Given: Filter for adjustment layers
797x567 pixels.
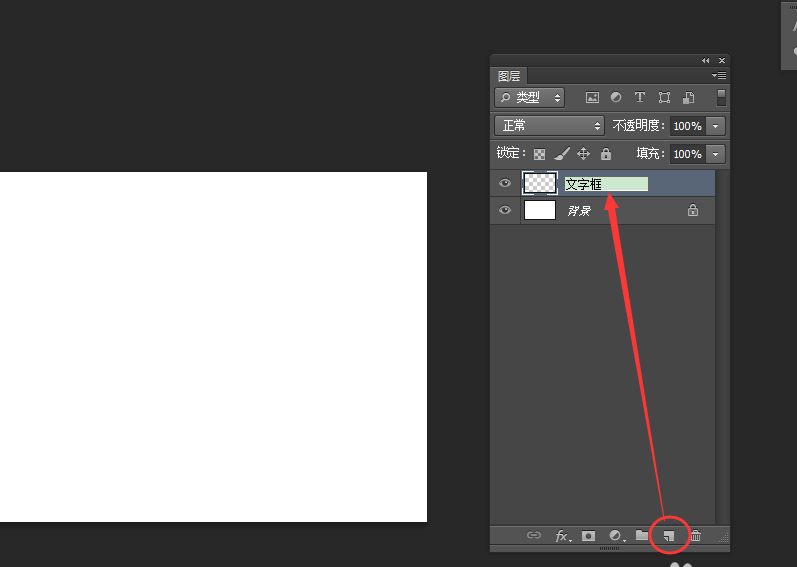Looking at the screenshot, I should point(616,97).
